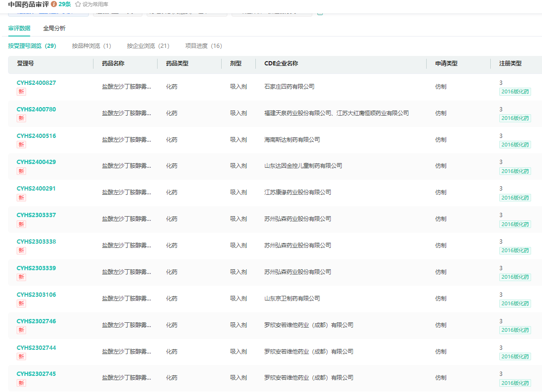Click the 新 badge under CYHS2302745
Screen dimensions: 542x392
point(21,383)
